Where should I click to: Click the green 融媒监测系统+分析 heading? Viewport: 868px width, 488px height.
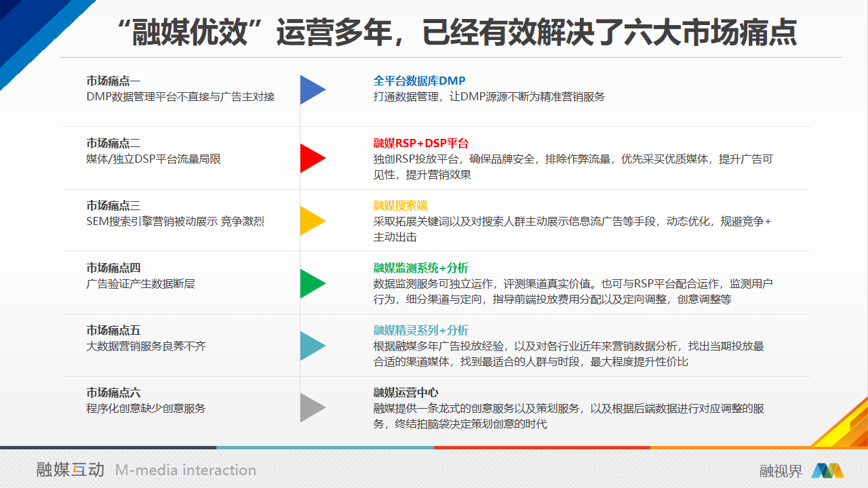pyautogui.click(x=420, y=268)
